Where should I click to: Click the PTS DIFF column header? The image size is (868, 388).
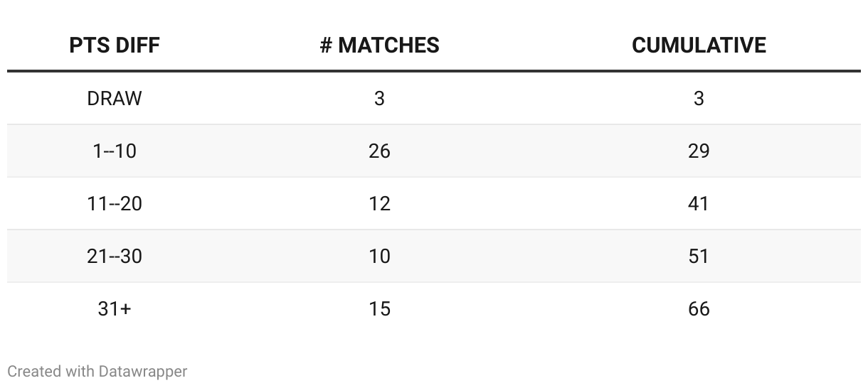[115, 45]
